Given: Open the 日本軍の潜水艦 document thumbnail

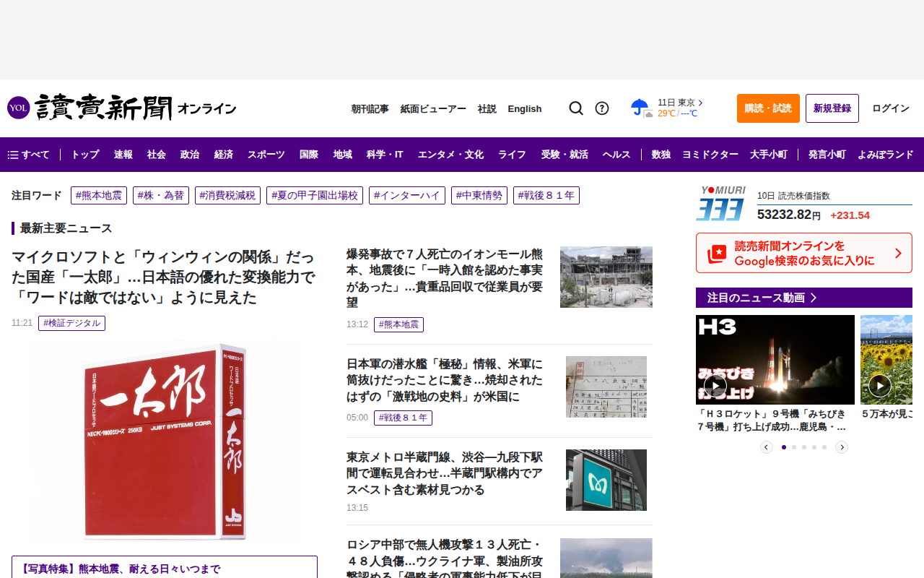Looking at the screenshot, I should (606, 387).
